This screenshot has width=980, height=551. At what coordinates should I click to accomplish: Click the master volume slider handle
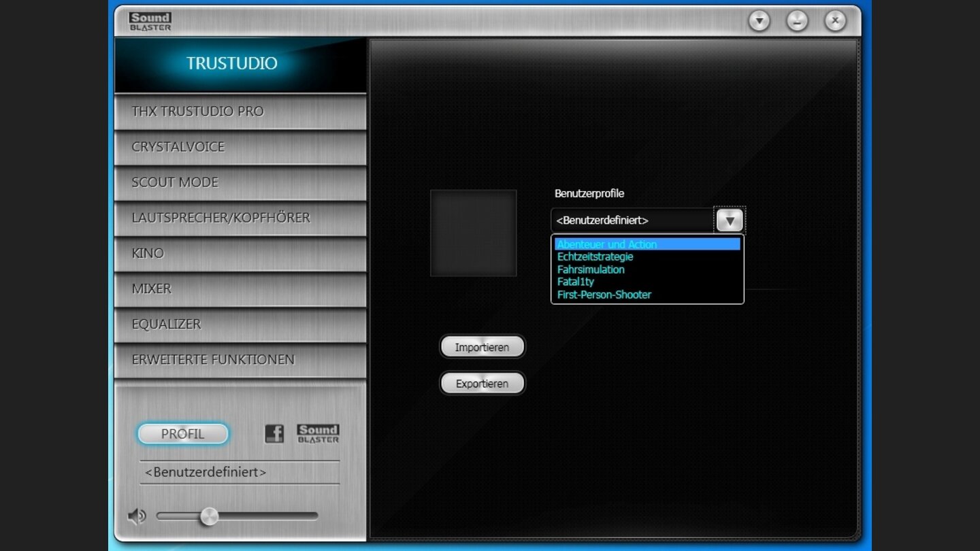coord(209,516)
